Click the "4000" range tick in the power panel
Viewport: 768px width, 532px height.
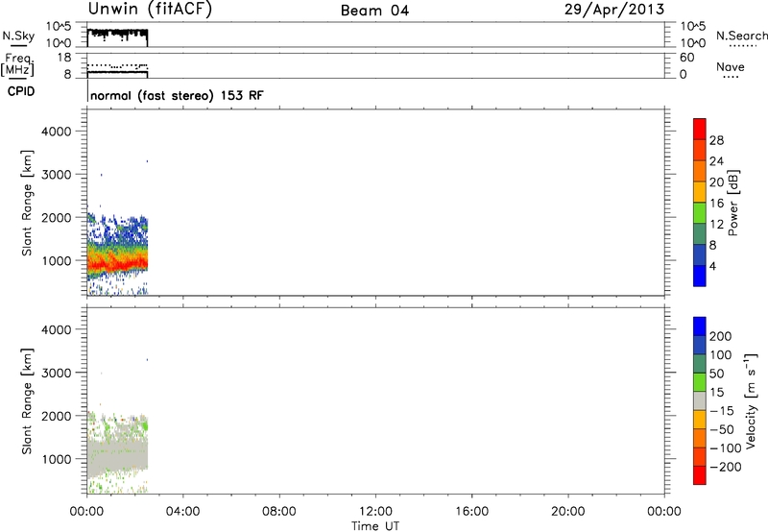(x=57, y=132)
